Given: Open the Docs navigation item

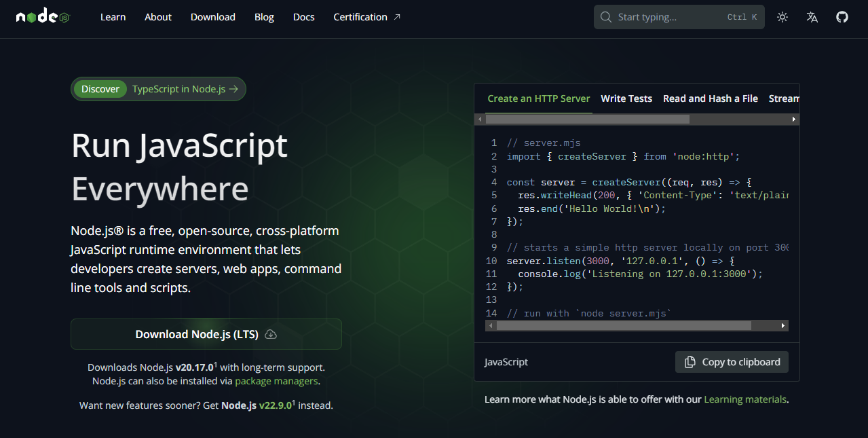Looking at the screenshot, I should pyautogui.click(x=304, y=17).
